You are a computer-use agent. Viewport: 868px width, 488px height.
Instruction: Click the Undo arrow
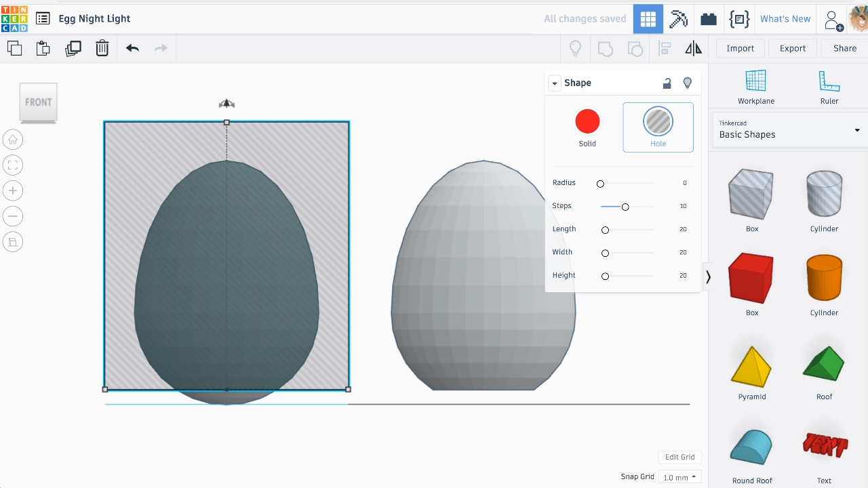coord(132,48)
